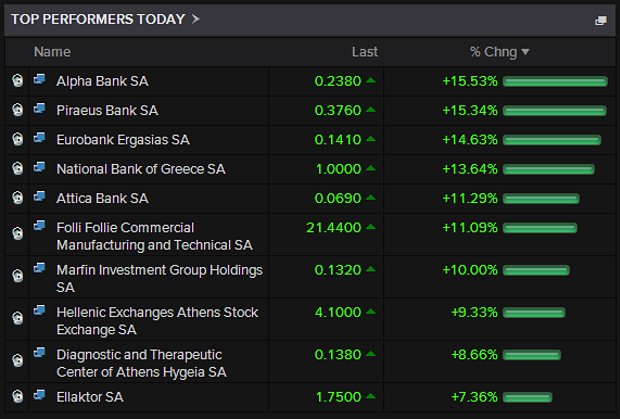
Task: Click the lock icon for Diagnostic and Therapeutic Center
Action: (x=17, y=360)
